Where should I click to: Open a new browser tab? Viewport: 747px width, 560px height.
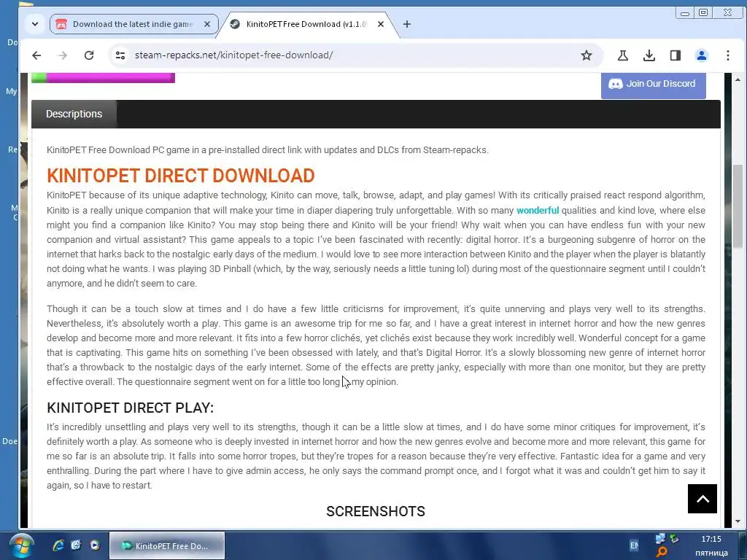407,24
